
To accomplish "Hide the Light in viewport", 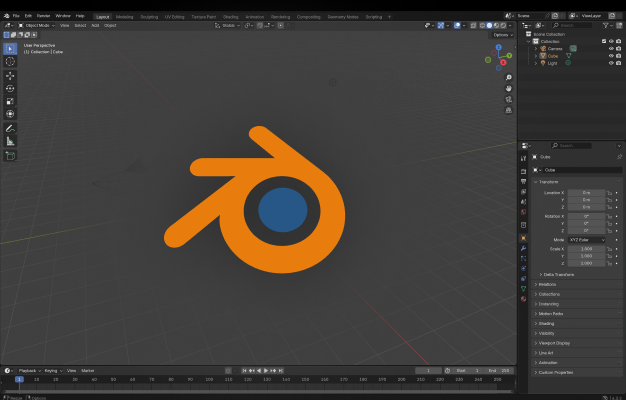I will [611, 63].
